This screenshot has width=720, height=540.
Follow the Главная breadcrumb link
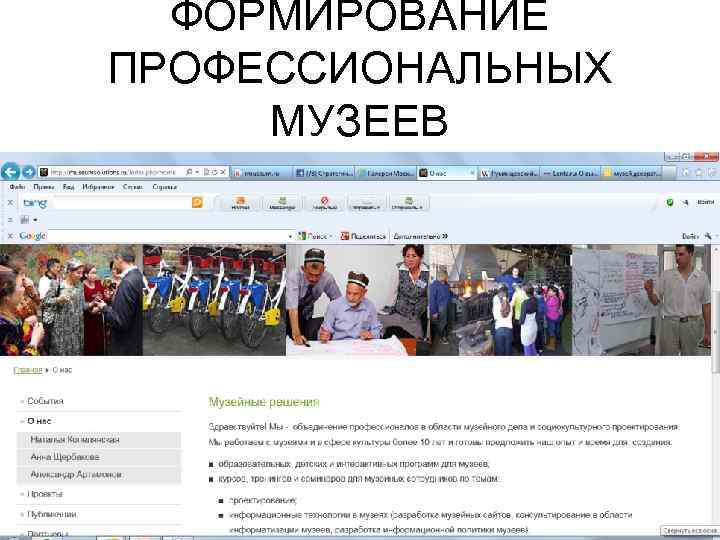pos(28,370)
